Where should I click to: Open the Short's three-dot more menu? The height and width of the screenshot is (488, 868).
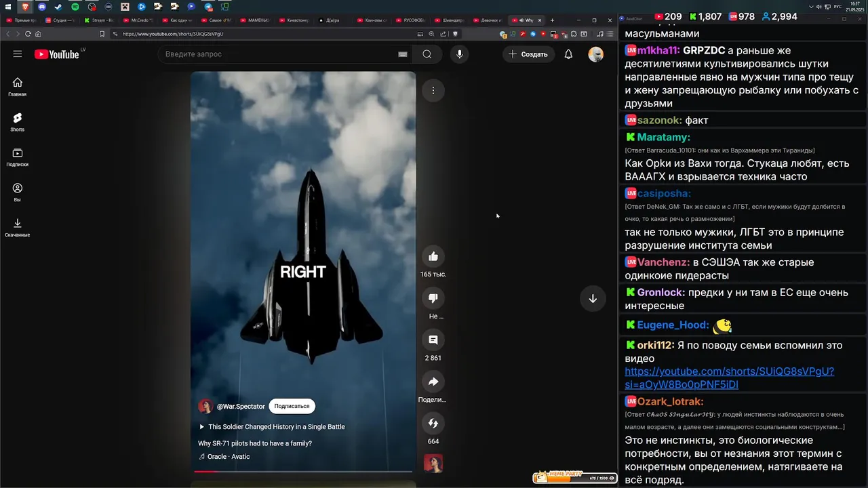click(x=433, y=90)
